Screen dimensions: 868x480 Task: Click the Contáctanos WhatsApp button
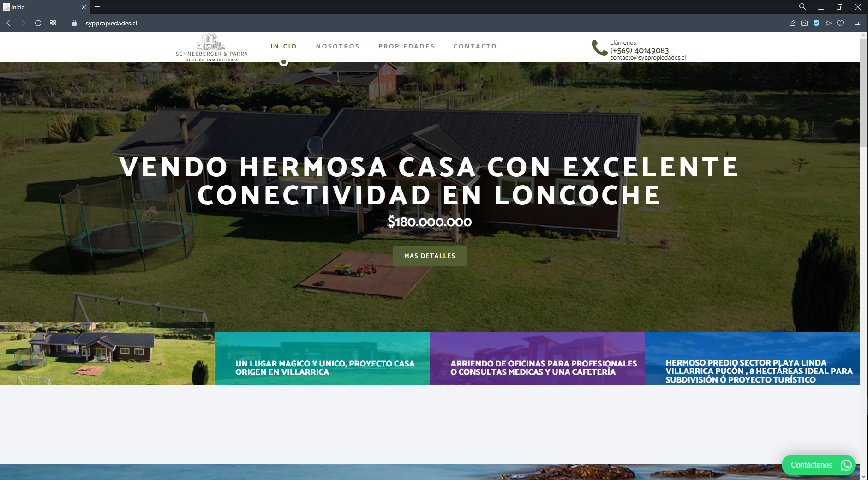[x=818, y=465]
